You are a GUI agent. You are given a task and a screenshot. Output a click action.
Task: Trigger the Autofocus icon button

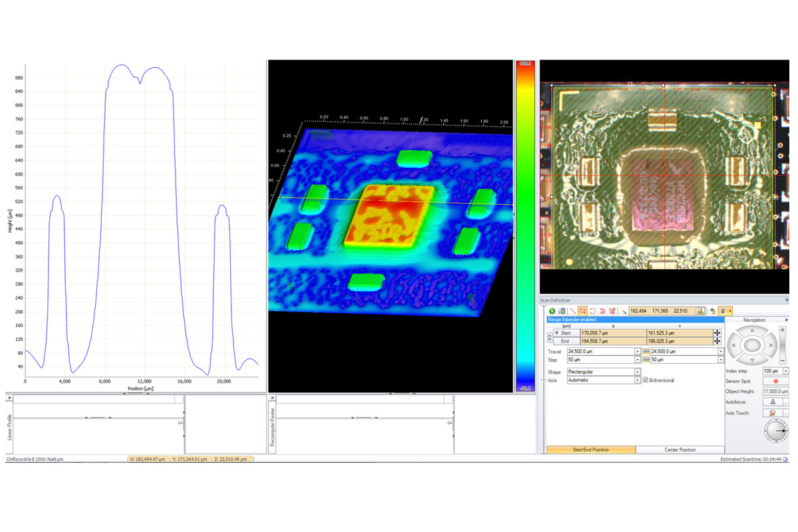click(x=773, y=402)
